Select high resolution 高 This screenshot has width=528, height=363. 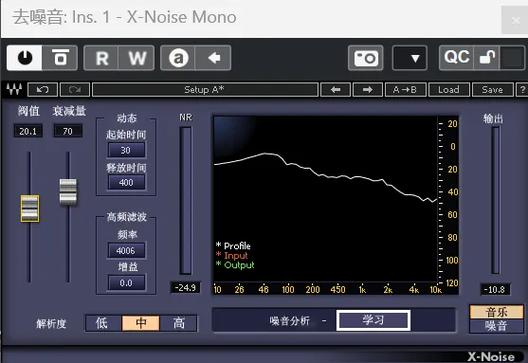click(x=178, y=323)
